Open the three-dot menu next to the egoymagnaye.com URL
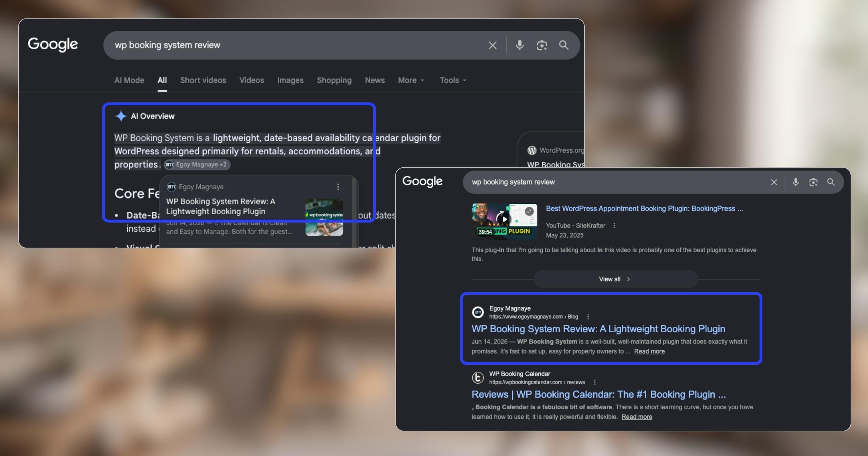Screen dimensions: 868x456 [x=588, y=317]
